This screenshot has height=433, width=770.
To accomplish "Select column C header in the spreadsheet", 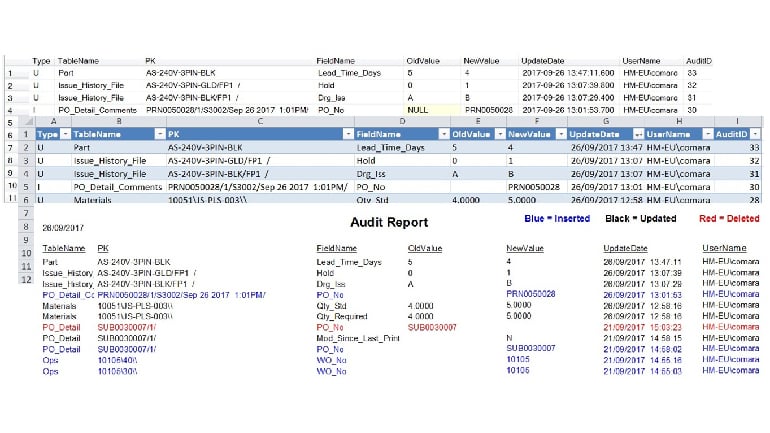I will pos(259,121).
